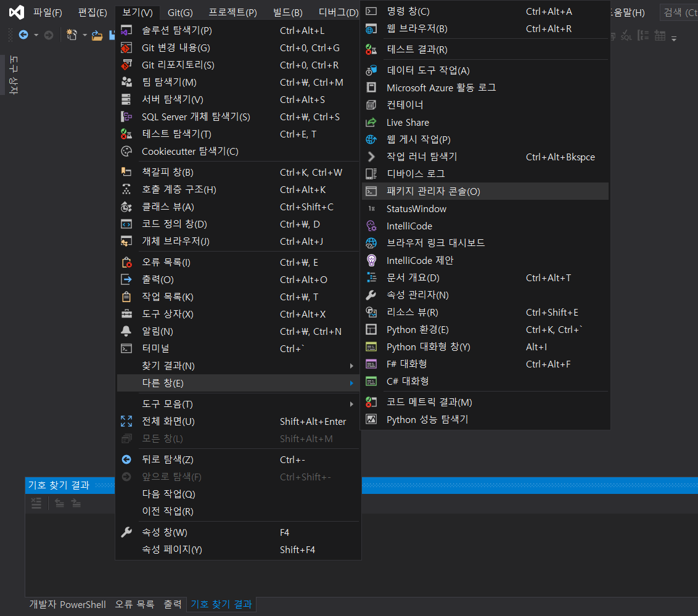Select 코드 메트릭 결과(M) entry

pos(485,403)
